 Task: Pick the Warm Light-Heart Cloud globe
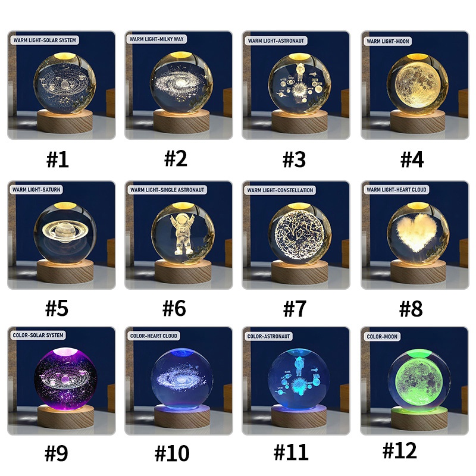415,235
